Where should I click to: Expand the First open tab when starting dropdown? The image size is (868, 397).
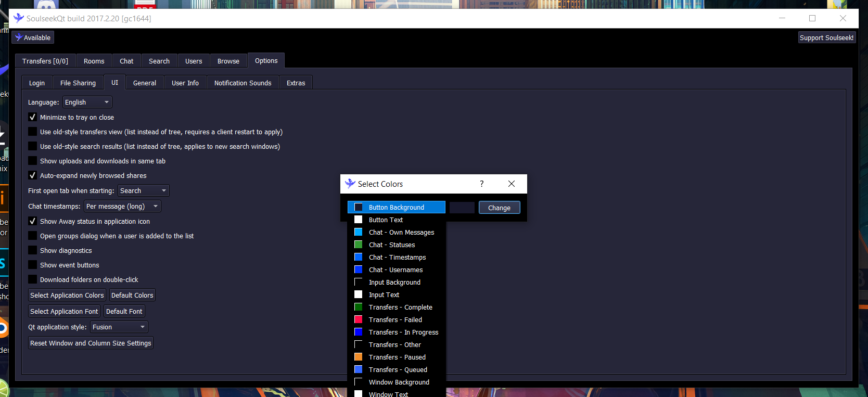click(143, 191)
